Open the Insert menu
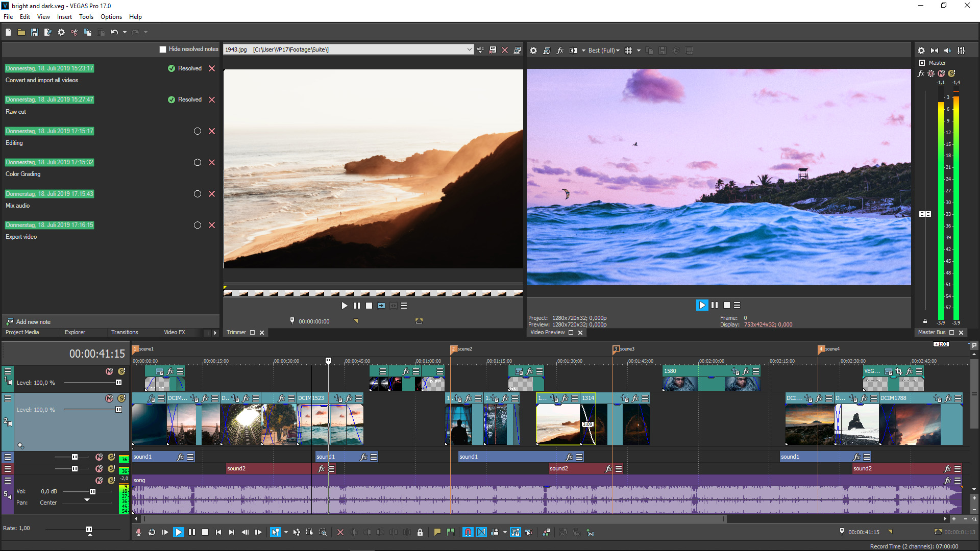 point(64,17)
